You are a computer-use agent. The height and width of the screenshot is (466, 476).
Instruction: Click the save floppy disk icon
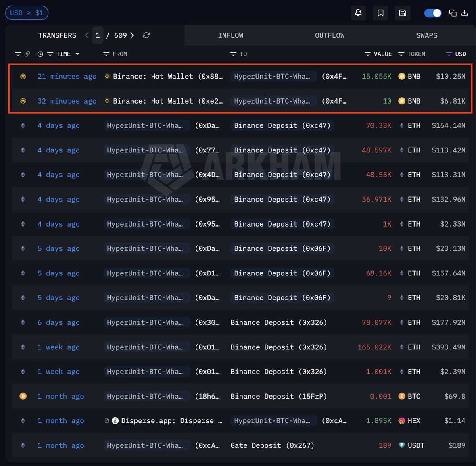click(403, 13)
